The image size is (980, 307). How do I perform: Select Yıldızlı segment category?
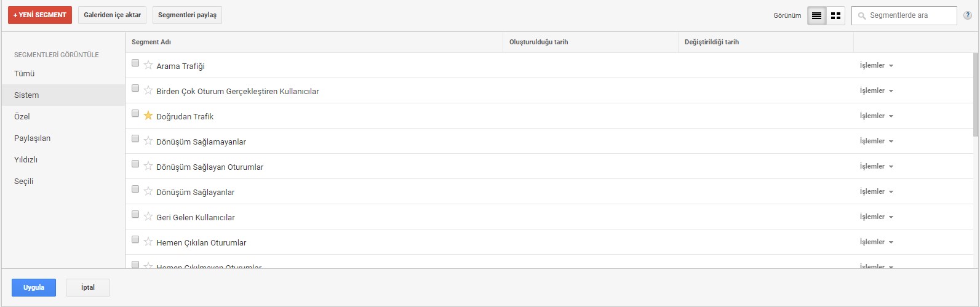coord(26,159)
